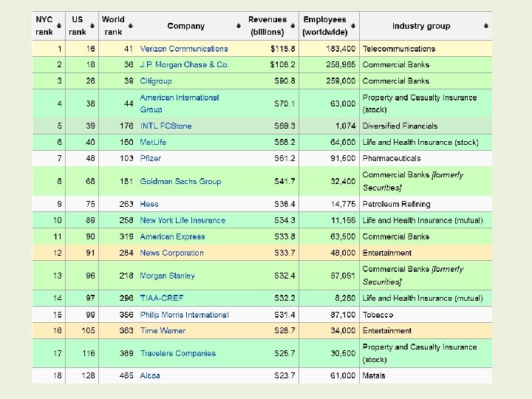Viewport: 532px width, 399px height.
Task: Select the 32,400 employees cell
Action: click(x=343, y=181)
